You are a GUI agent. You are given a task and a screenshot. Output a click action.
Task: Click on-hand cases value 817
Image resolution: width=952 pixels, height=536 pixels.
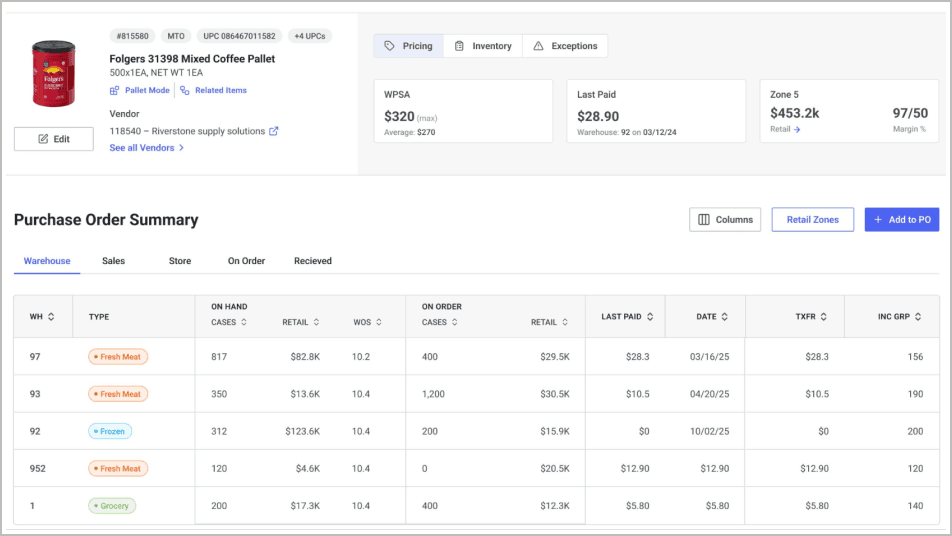(219, 357)
